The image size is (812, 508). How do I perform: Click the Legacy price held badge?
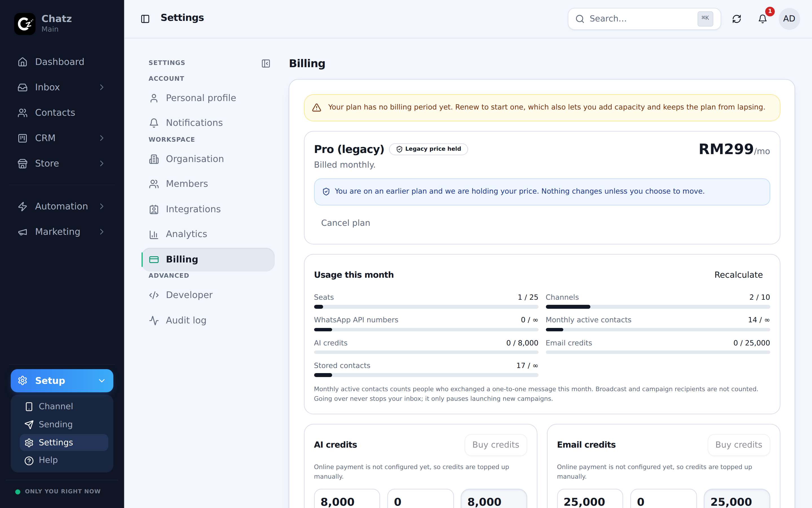[428, 149]
